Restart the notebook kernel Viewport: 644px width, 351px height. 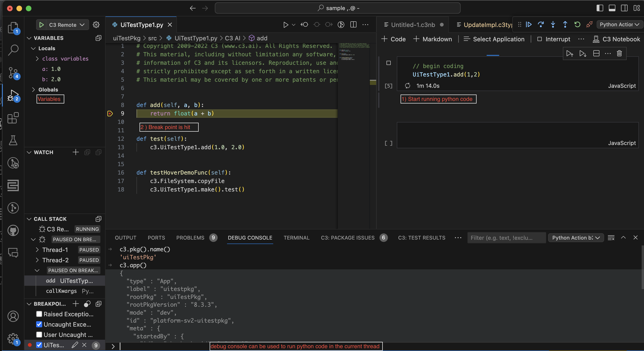point(577,24)
